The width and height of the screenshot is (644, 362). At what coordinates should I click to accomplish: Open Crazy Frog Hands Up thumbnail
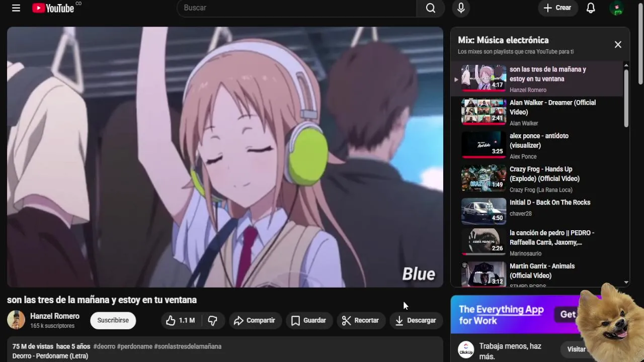(484, 178)
